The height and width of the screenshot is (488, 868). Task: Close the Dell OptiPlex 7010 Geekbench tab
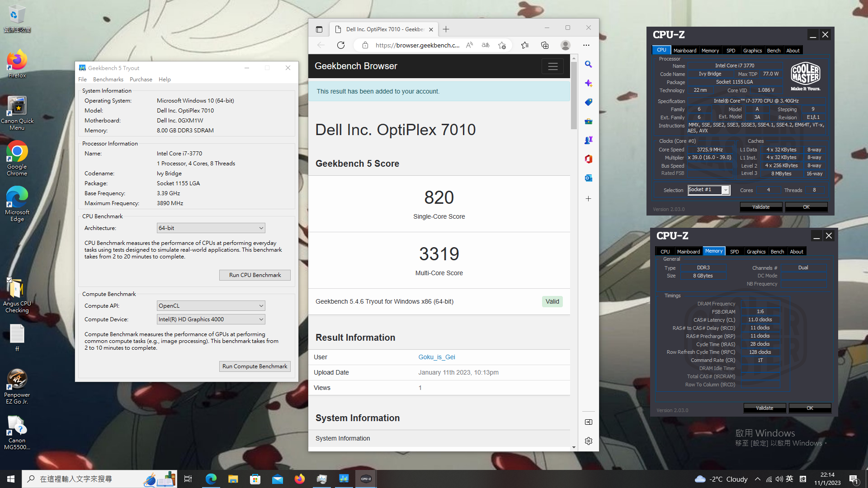pos(431,29)
